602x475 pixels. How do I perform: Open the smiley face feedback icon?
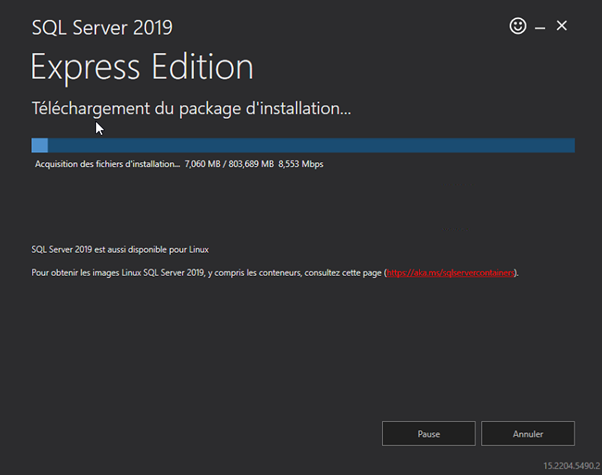tap(518, 26)
